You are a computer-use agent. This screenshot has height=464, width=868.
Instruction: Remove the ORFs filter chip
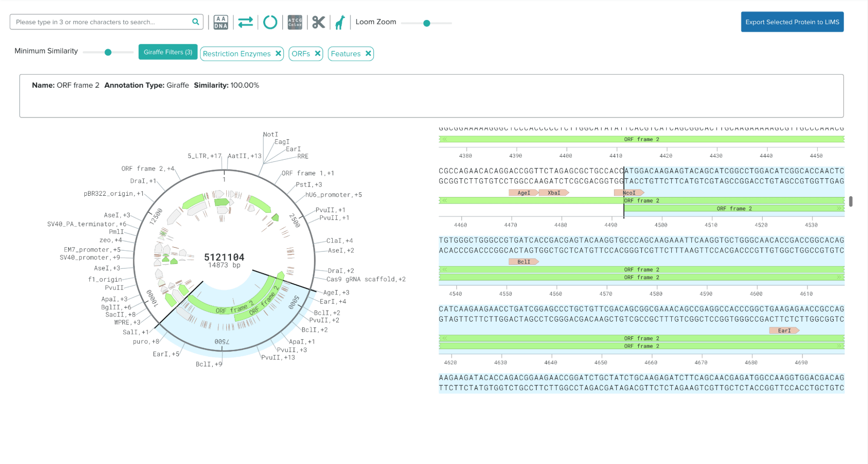point(317,53)
